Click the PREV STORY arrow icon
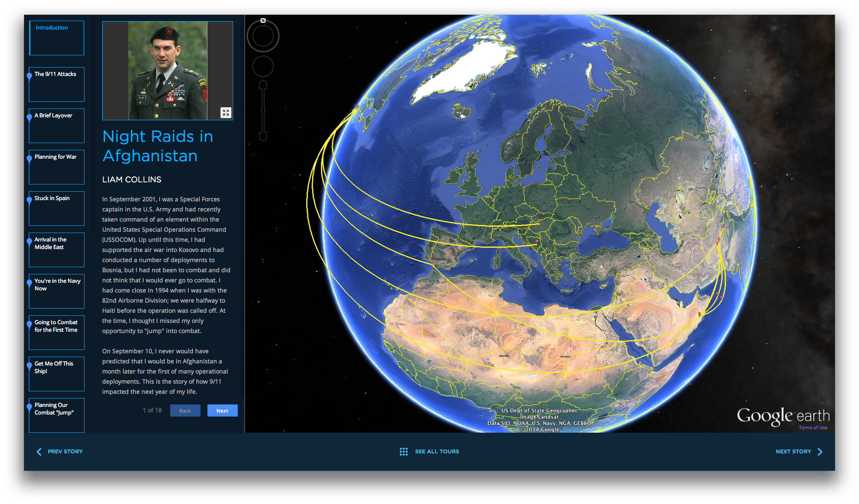Viewport: 859px width, 504px height. tap(37, 451)
